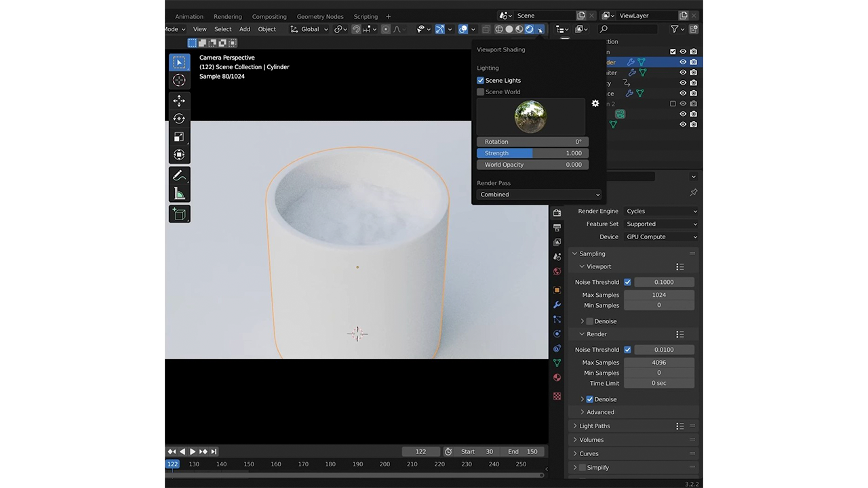Expand the Curves panel
Image resolution: width=868 pixels, height=488 pixels.
(x=575, y=453)
